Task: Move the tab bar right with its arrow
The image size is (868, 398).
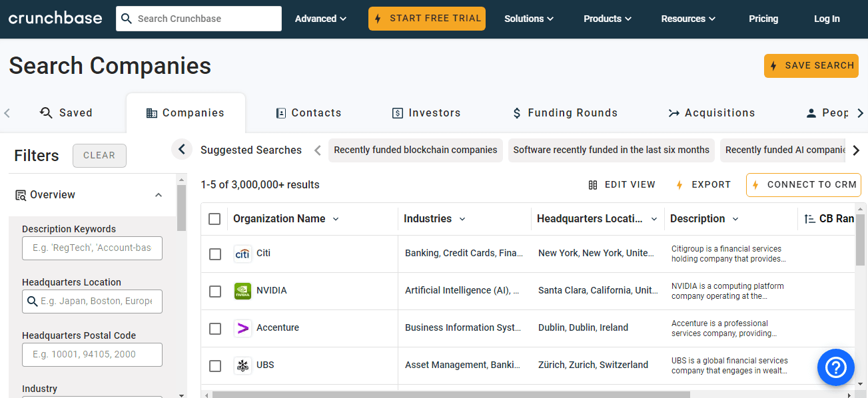Action: coord(860,113)
